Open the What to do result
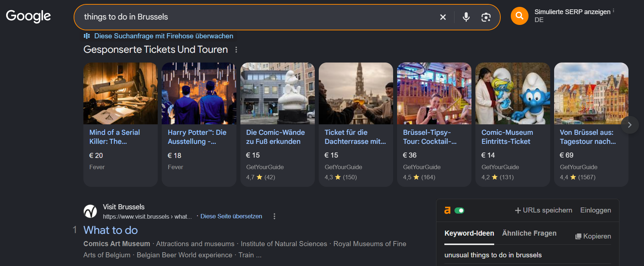This screenshot has height=266, width=644. (110, 230)
